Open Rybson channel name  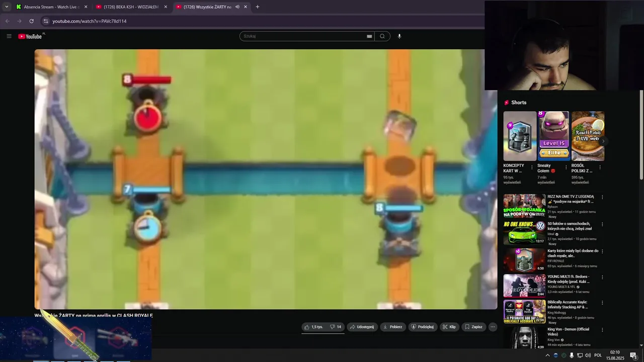[x=552, y=207]
